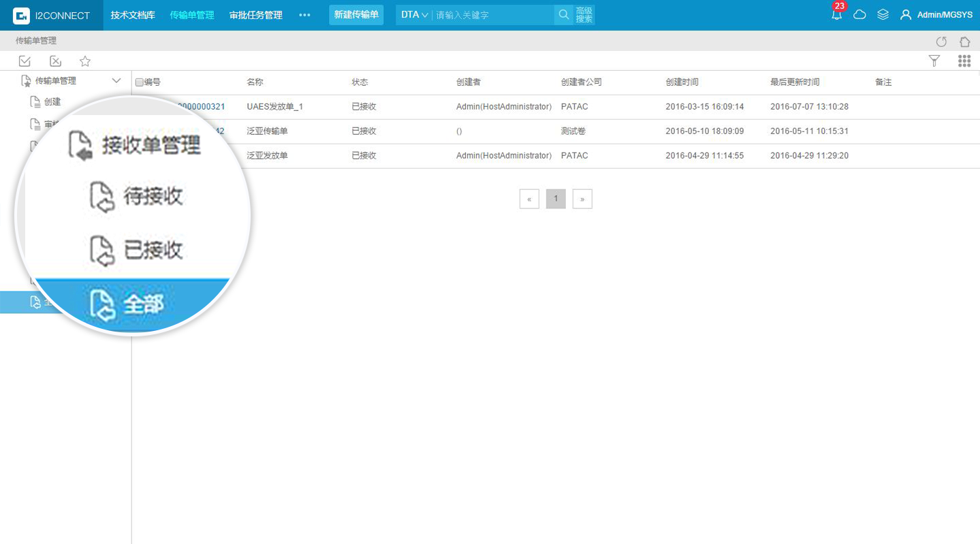
Task: Click the I2CONNECT logo
Action: pyautogui.click(x=52, y=15)
